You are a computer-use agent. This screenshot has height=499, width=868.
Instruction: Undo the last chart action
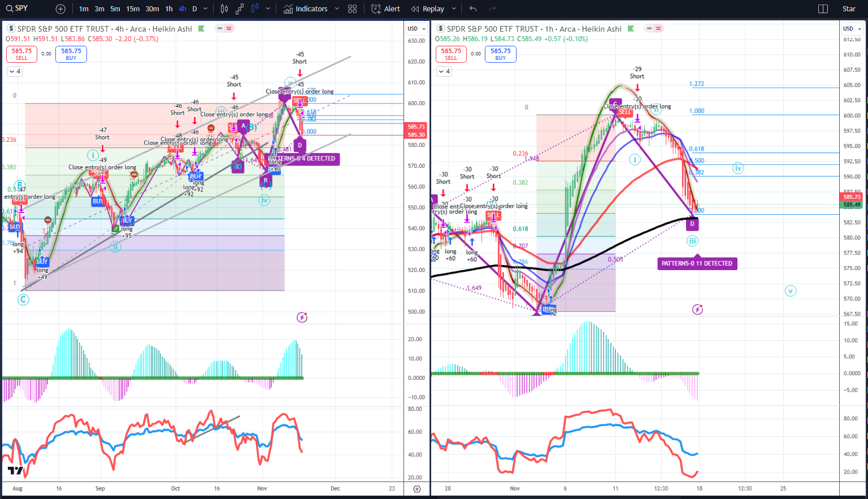tap(473, 9)
